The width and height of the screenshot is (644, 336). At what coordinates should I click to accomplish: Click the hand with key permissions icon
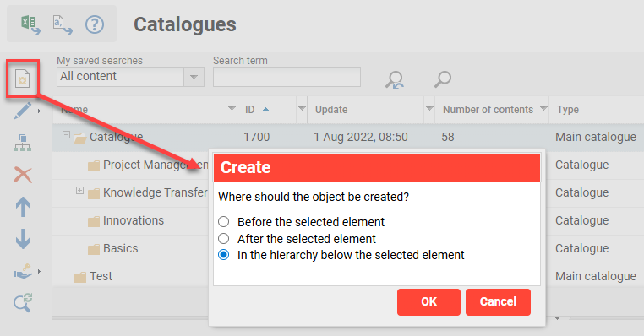(23, 271)
